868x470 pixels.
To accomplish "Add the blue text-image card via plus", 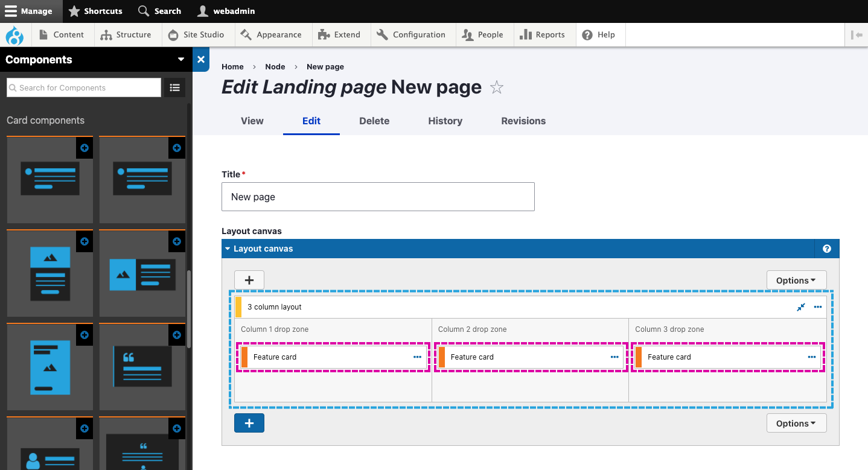I will tap(85, 335).
